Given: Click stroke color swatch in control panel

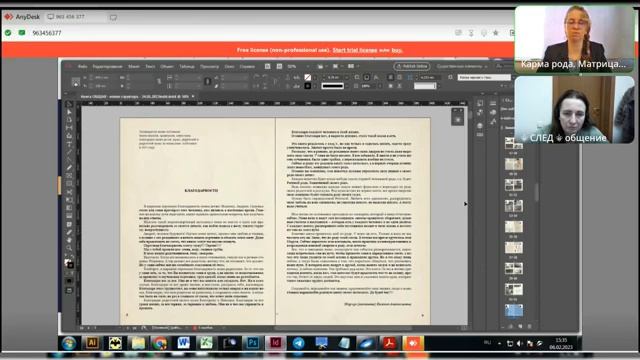Looking at the screenshot, I should pos(308,86).
